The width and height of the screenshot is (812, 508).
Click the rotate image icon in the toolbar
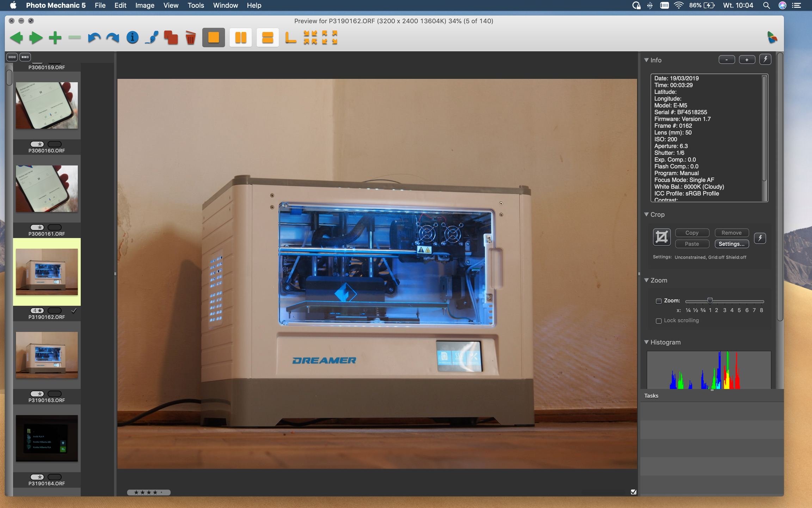tap(290, 37)
